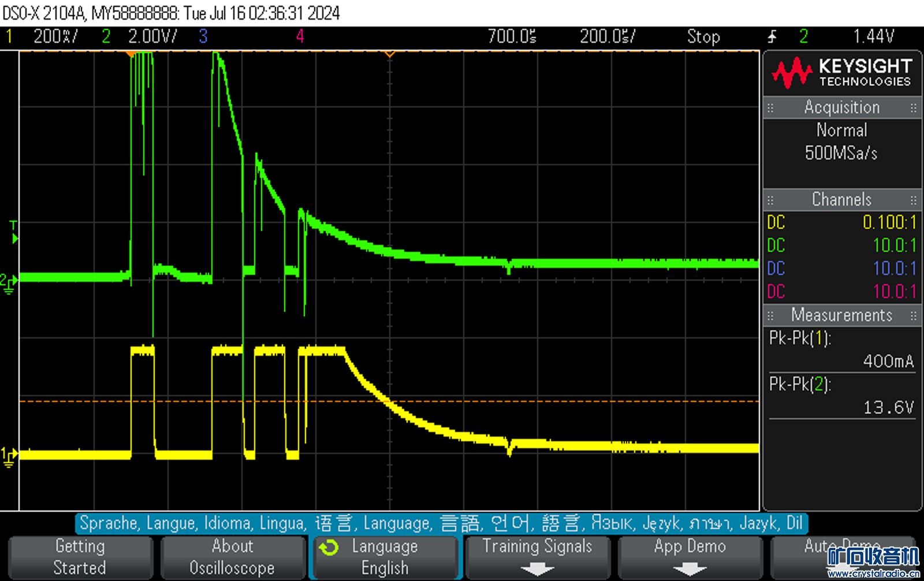This screenshot has height=581, width=924.
Task: Click the 1.44V trigger level readout
Action: pos(873,37)
